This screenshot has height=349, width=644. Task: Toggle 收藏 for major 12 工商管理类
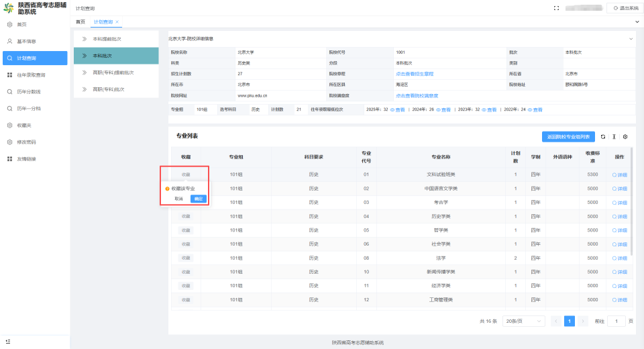(186, 300)
